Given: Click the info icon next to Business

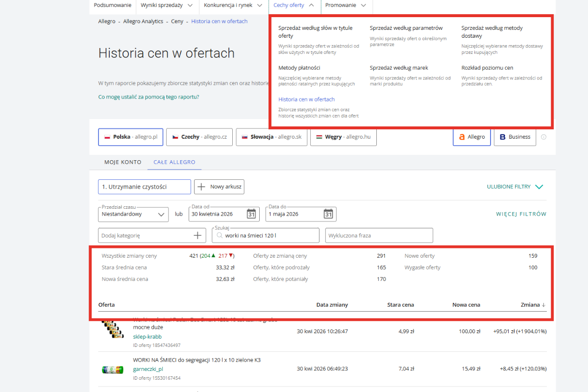Looking at the screenshot, I should (x=543, y=137).
